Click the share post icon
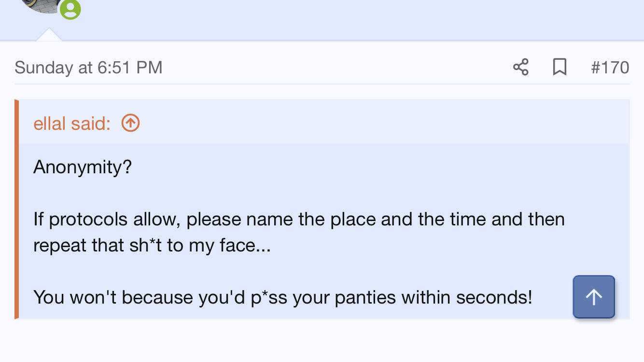Viewport: 644px width, 362px height. click(x=520, y=67)
